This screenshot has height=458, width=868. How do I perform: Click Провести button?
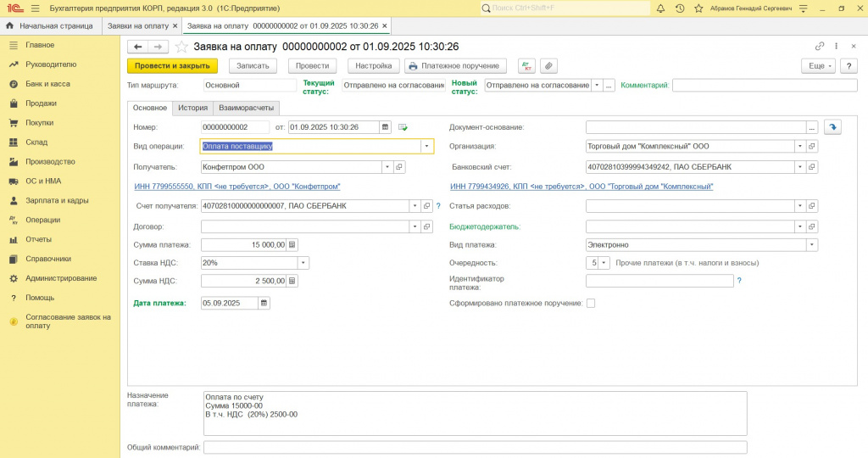pyautogui.click(x=312, y=66)
